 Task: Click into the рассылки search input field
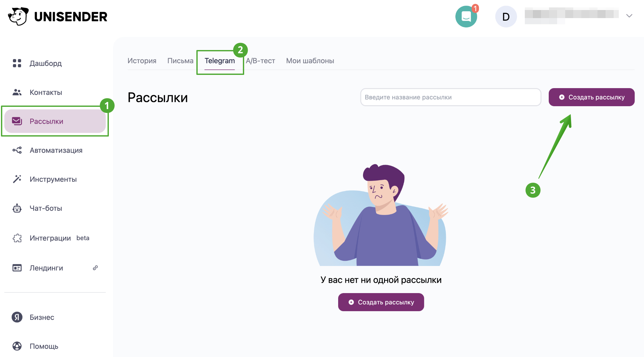click(450, 97)
